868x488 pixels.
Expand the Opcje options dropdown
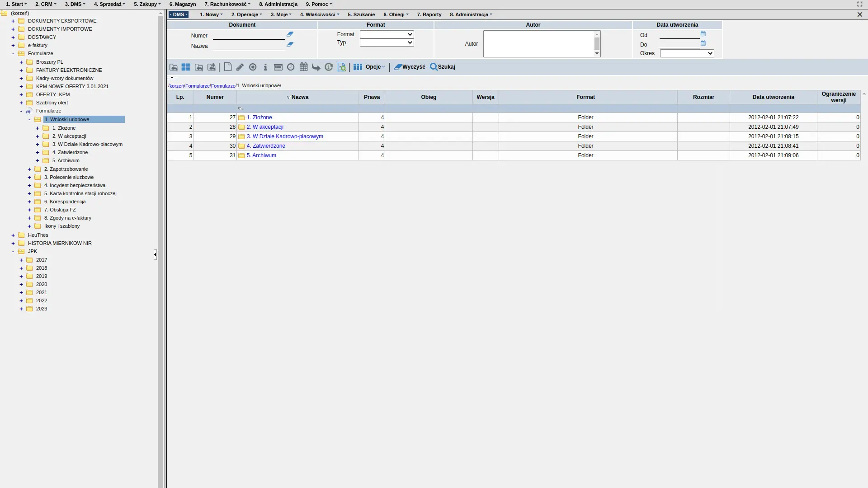[375, 67]
